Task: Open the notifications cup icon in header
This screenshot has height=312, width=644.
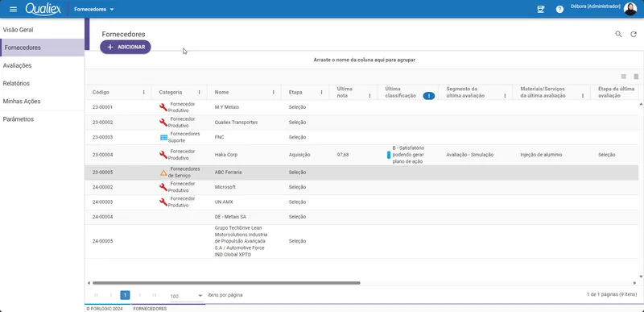Action: (541, 9)
